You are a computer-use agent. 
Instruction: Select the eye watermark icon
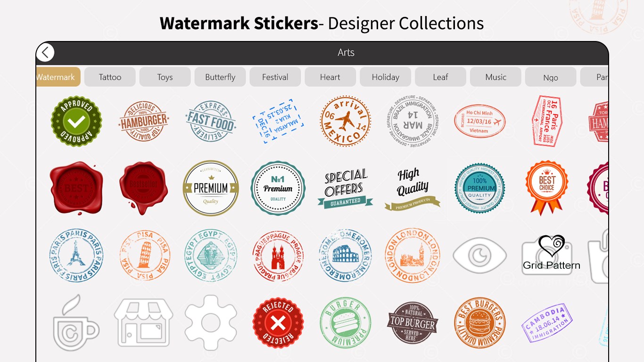point(480,256)
